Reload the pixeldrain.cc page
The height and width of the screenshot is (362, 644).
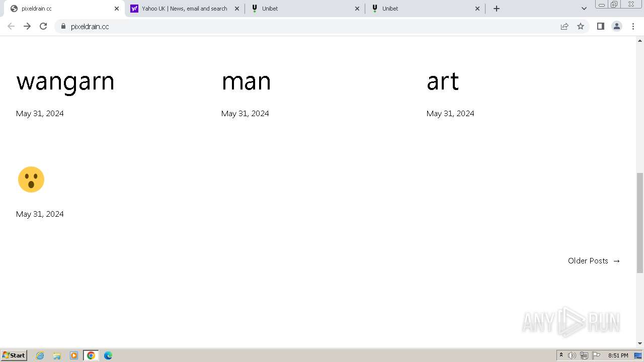[x=43, y=26]
